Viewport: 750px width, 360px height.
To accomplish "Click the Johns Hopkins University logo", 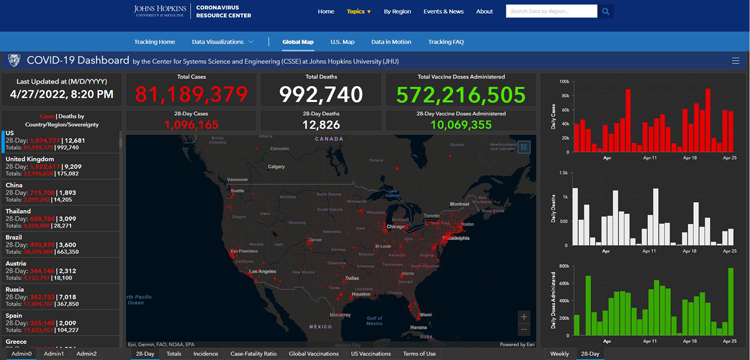I will tap(160, 11).
